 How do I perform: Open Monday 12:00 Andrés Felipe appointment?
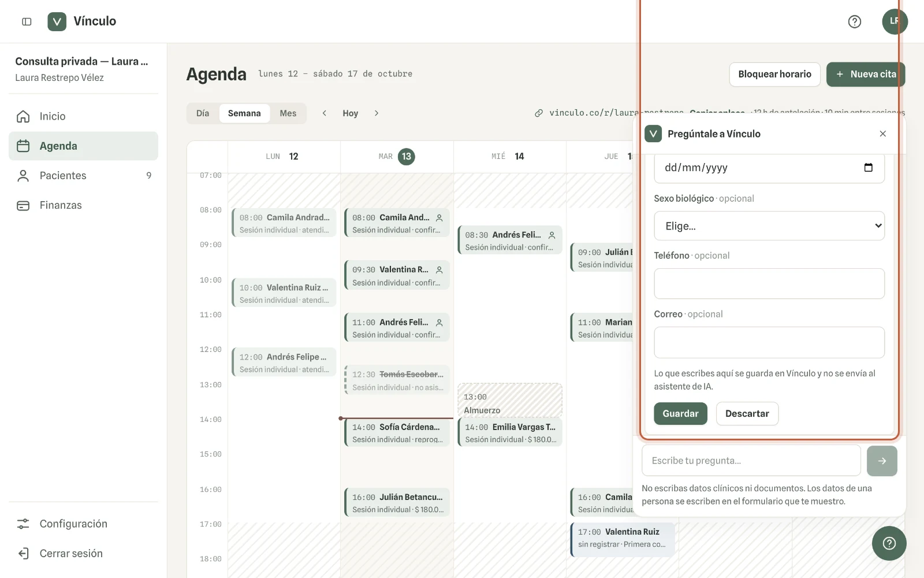pos(284,362)
